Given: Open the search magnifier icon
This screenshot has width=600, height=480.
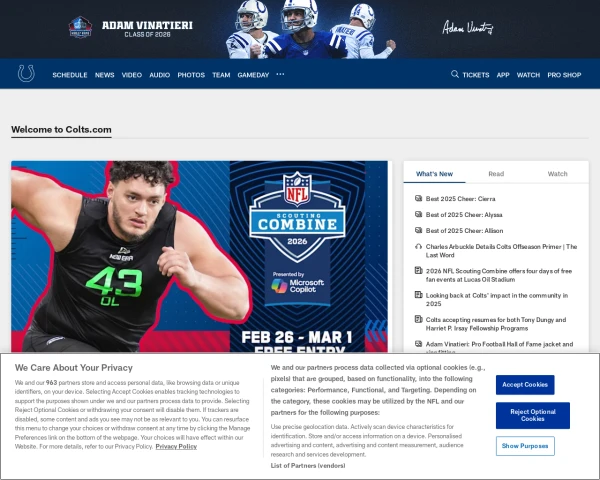Looking at the screenshot, I should (455, 74).
